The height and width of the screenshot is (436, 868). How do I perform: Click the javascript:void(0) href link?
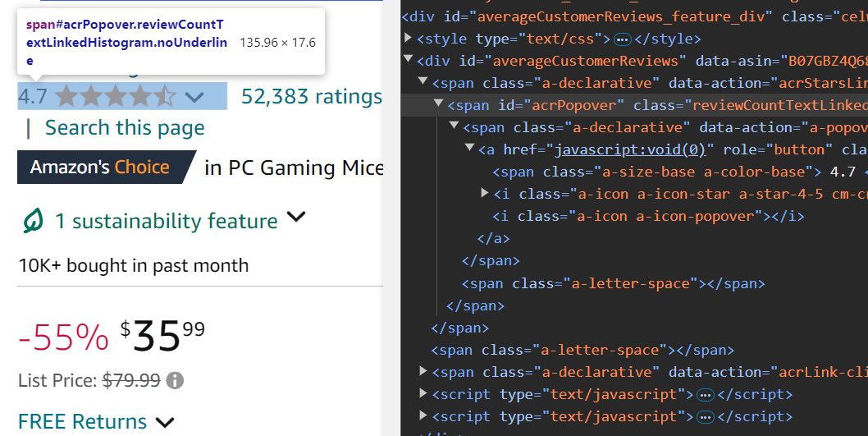631,149
